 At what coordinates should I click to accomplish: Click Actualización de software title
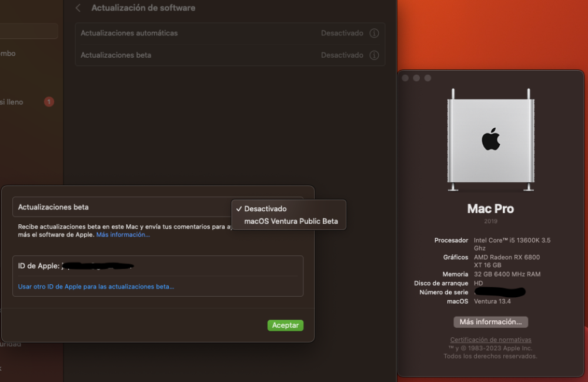[x=143, y=8]
